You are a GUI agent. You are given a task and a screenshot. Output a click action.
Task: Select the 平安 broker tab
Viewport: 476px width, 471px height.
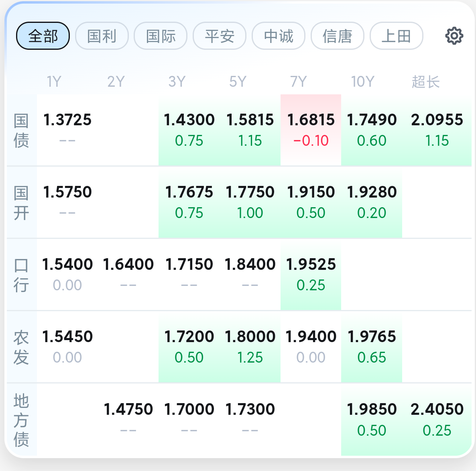(220, 36)
